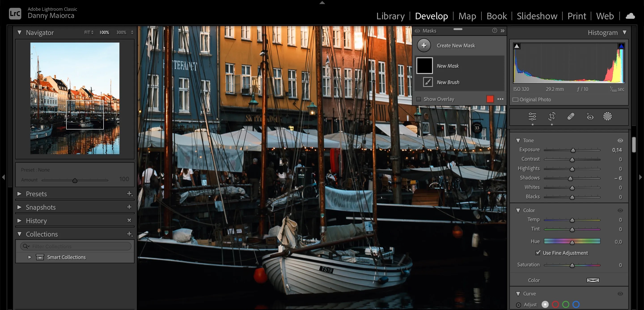The width and height of the screenshot is (644, 310).
Task: Uncheck Use Fine Adjustment
Action: coord(538,253)
